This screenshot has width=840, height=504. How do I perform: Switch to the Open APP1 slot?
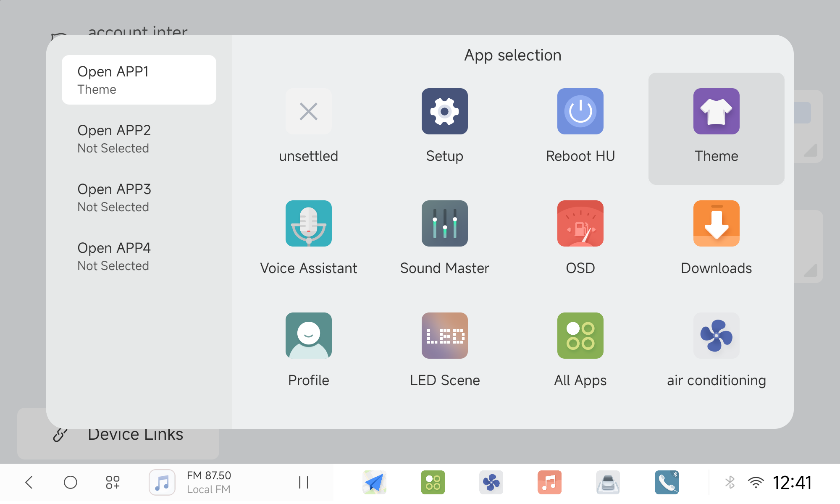[139, 80]
